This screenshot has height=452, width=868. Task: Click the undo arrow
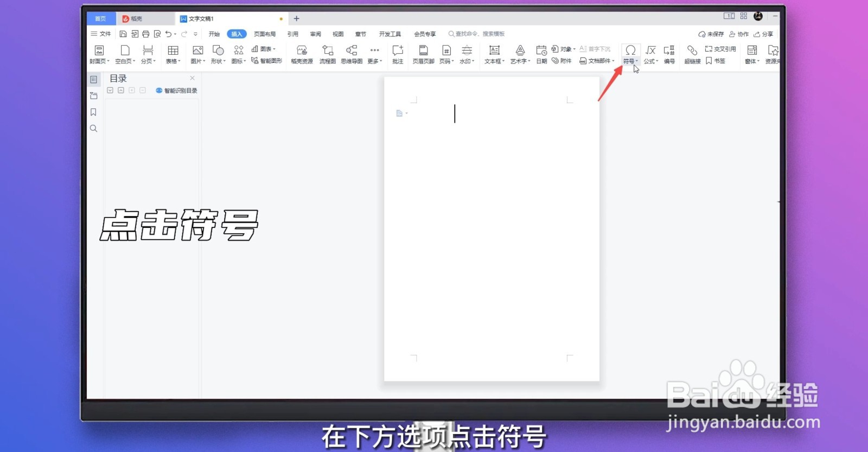[x=169, y=34]
